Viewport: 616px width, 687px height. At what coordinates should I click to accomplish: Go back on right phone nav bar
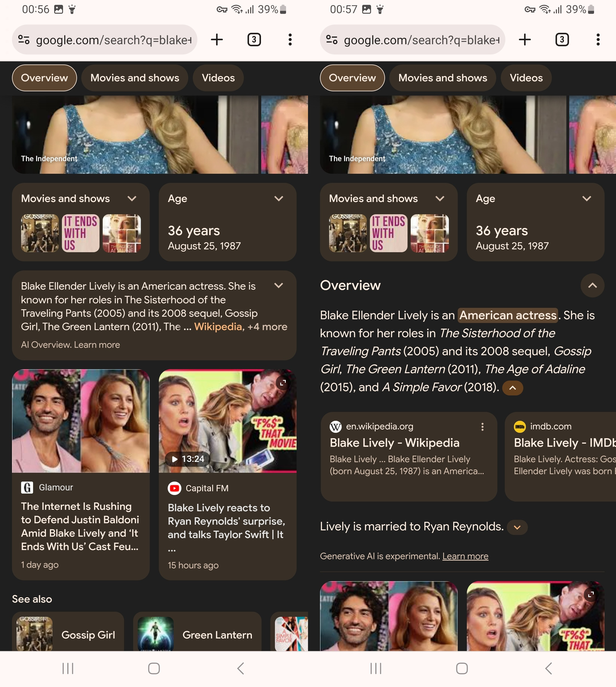click(549, 668)
